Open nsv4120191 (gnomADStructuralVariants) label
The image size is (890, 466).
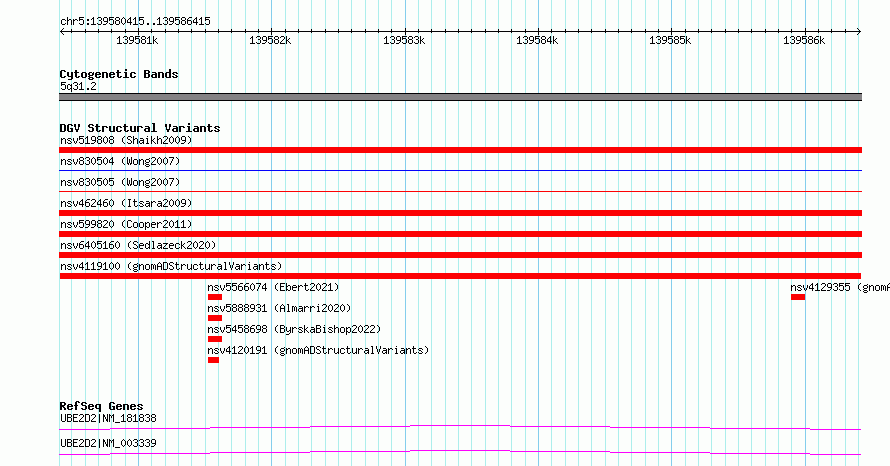pyautogui.click(x=318, y=350)
